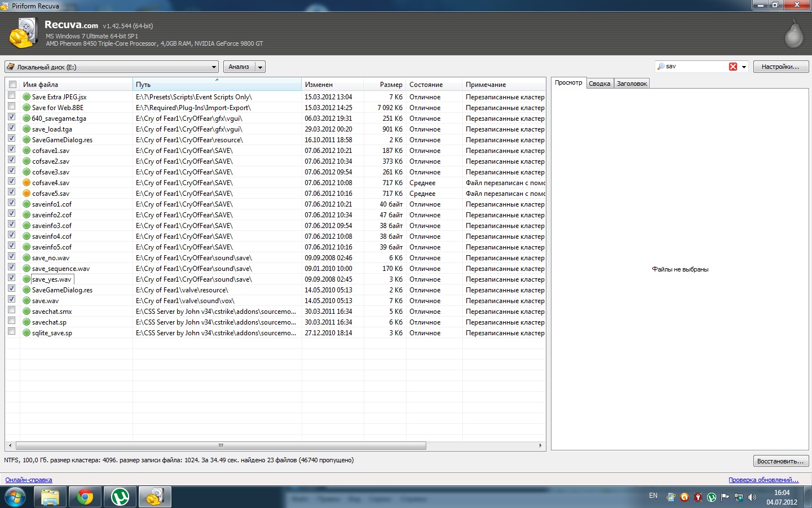Uncheck the save.wav checkbox
Viewport: 812px width, 508px height.
(12, 299)
